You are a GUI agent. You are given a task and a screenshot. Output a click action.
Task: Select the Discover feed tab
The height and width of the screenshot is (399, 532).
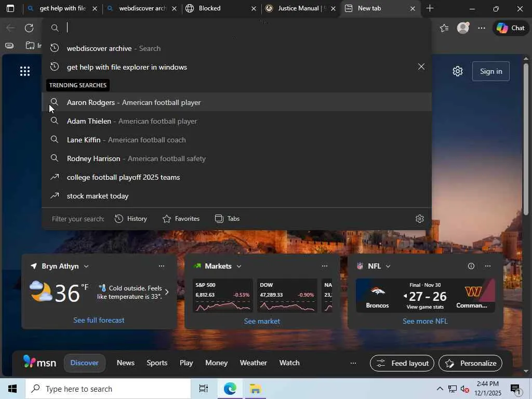(85, 363)
